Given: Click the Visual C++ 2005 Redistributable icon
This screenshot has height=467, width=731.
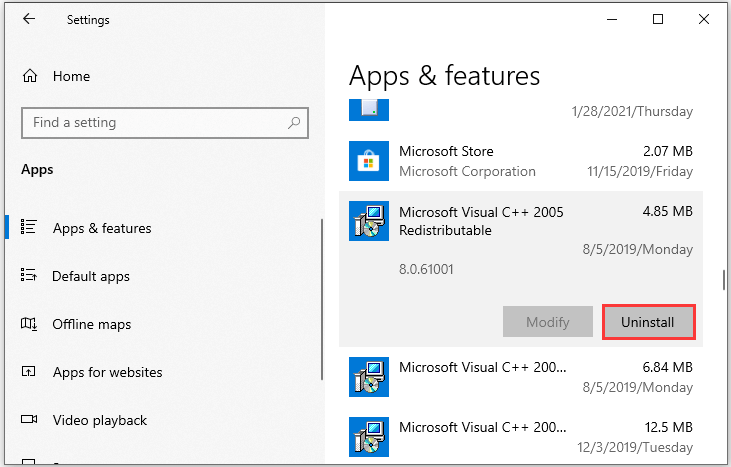Looking at the screenshot, I should [x=369, y=221].
